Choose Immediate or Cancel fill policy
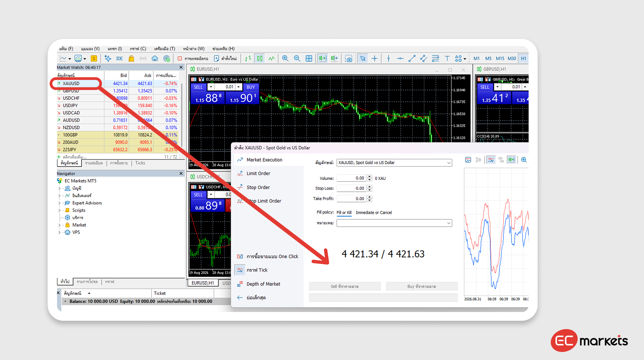Screen dimensions: 644x360 pos(374,213)
